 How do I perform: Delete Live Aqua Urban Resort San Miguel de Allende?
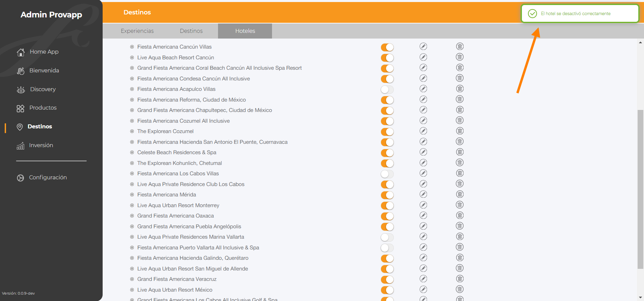[x=460, y=268]
